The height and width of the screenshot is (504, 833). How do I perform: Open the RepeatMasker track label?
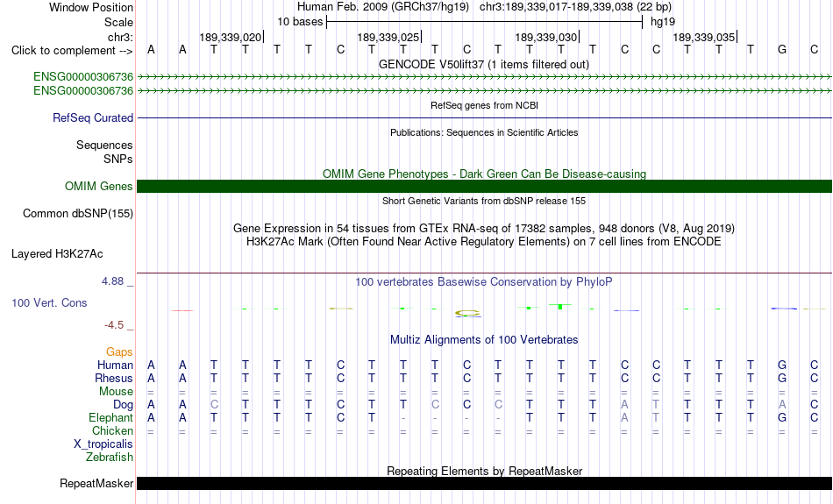coord(96,483)
